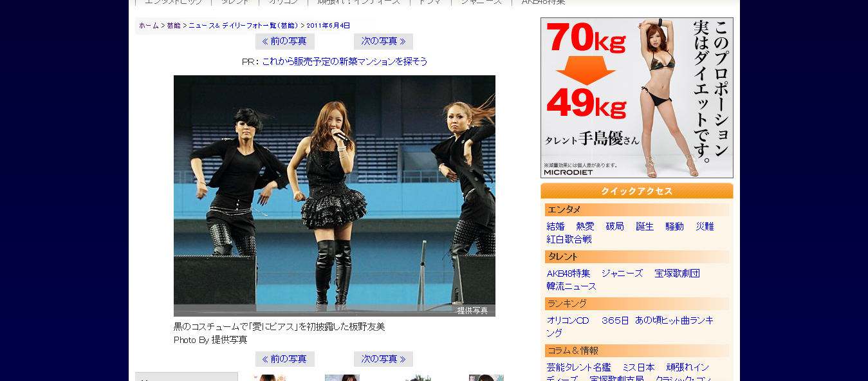Click 次の写真 button below the photo caption
Screen dimensions: 868x381
[x=383, y=359]
